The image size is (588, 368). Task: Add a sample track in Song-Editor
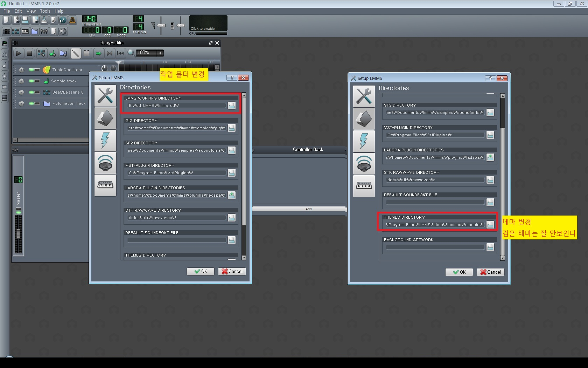click(x=52, y=53)
